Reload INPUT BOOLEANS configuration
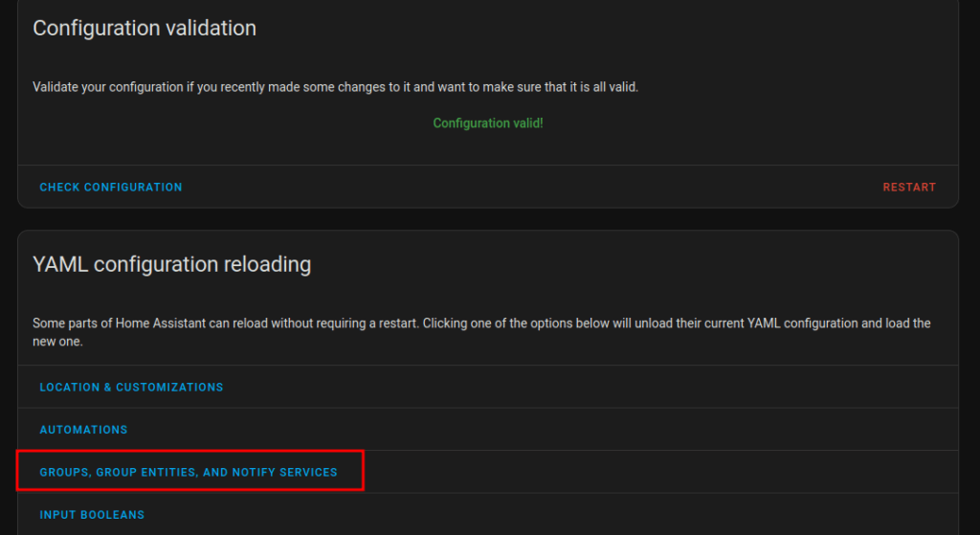The width and height of the screenshot is (980, 535). (x=487, y=514)
